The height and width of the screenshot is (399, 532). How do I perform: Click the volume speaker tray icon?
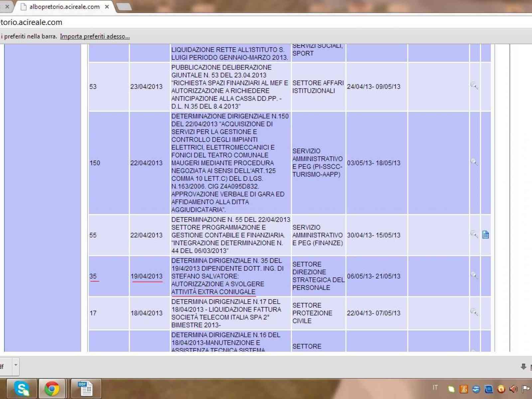point(513,389)
